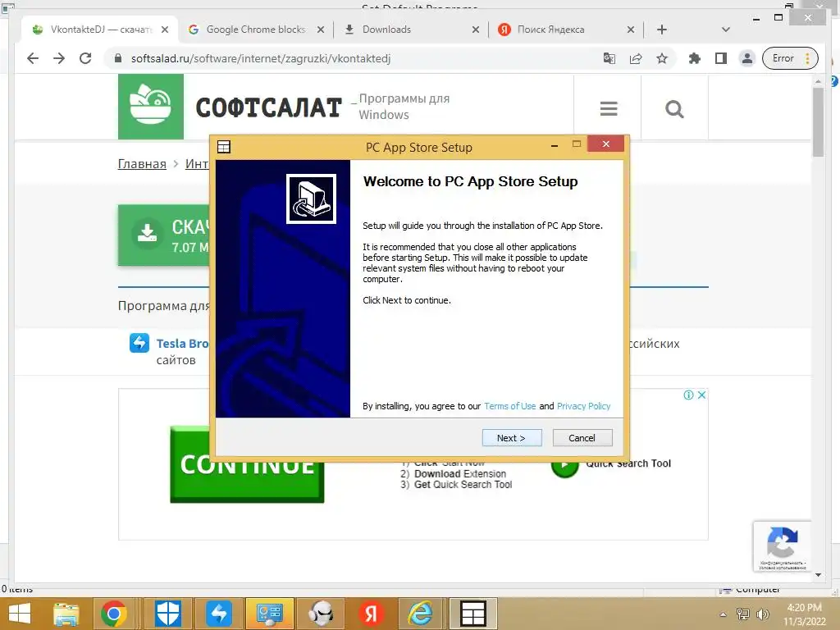Click the translate page icon

click(609, 58)
